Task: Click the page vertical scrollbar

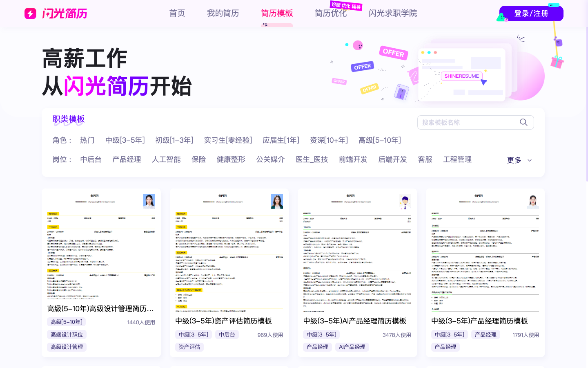Action: tap(587, 104)
